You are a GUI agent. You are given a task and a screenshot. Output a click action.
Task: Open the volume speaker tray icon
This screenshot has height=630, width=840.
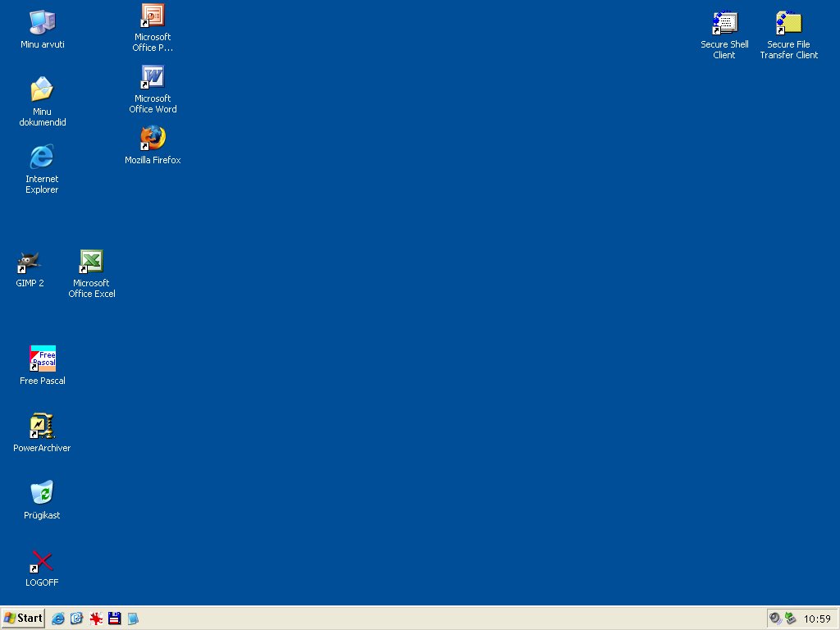click(775, 619)
